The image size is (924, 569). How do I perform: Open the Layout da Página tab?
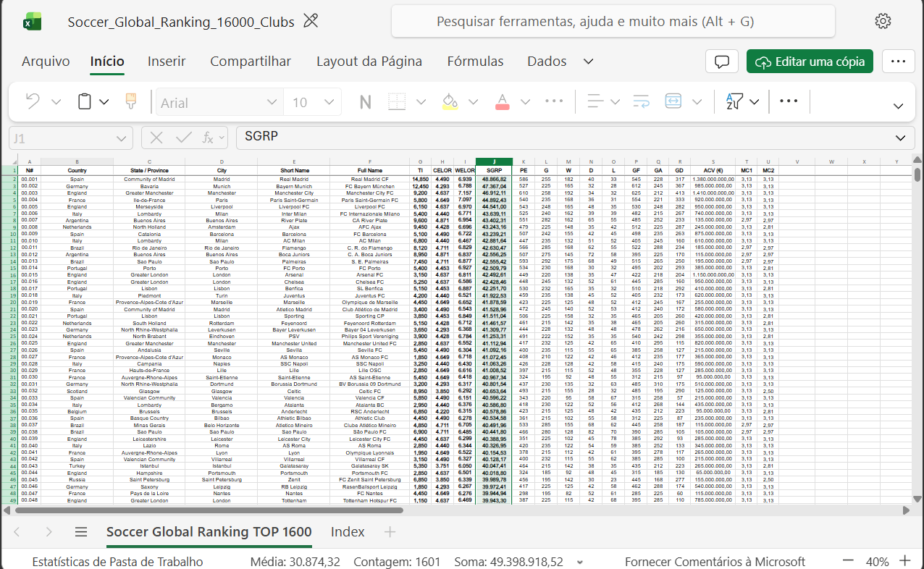point(369,62)
